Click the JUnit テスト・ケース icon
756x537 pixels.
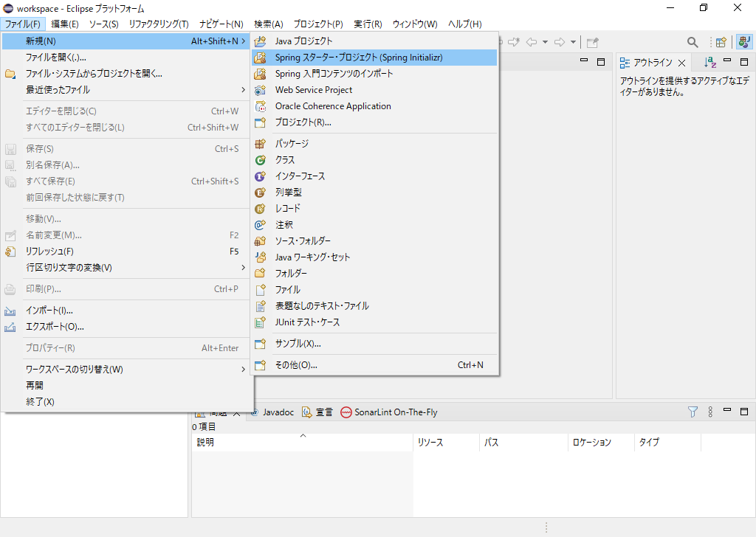(261, 322)
